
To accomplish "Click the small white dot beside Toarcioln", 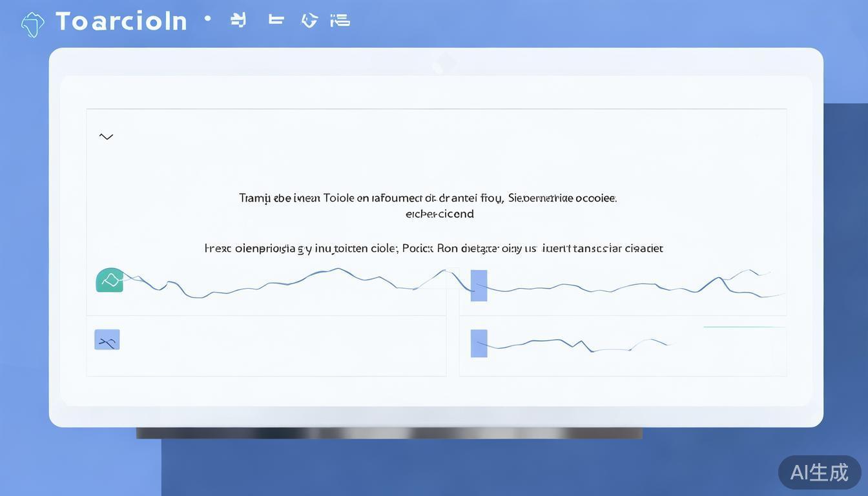I will (207, 19).
